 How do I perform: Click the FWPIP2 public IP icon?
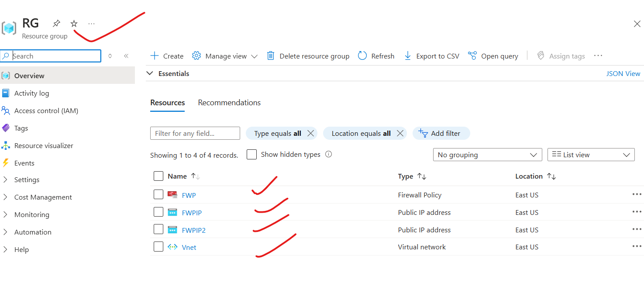point(172,230)
